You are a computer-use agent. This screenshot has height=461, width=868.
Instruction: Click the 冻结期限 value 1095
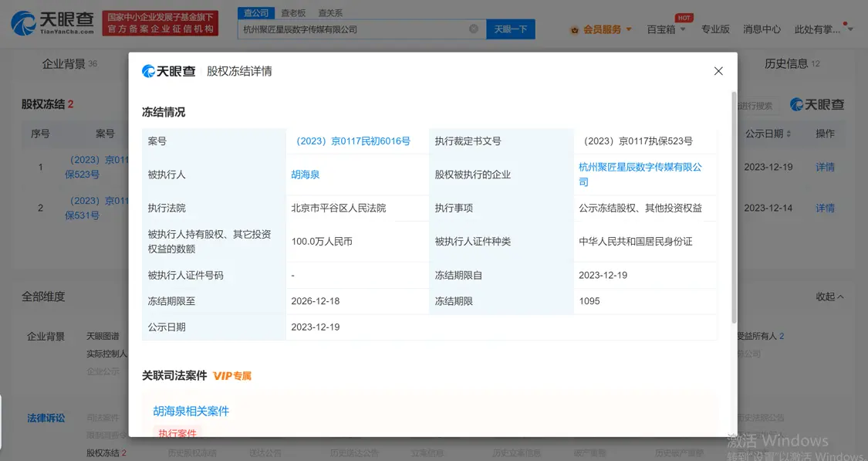(x=589, y=301)
